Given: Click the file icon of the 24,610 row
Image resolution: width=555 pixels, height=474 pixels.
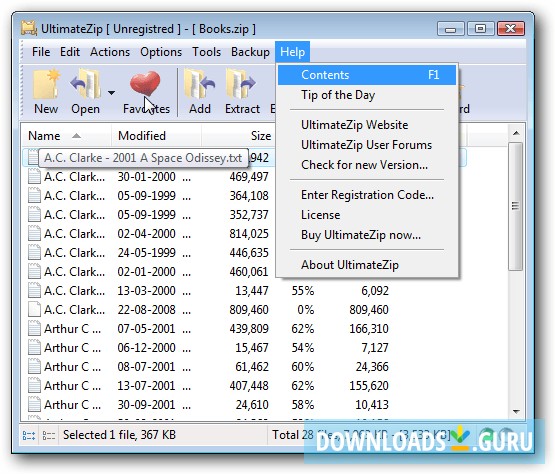Looking at the screenshot, I should (x=34, y=404).
